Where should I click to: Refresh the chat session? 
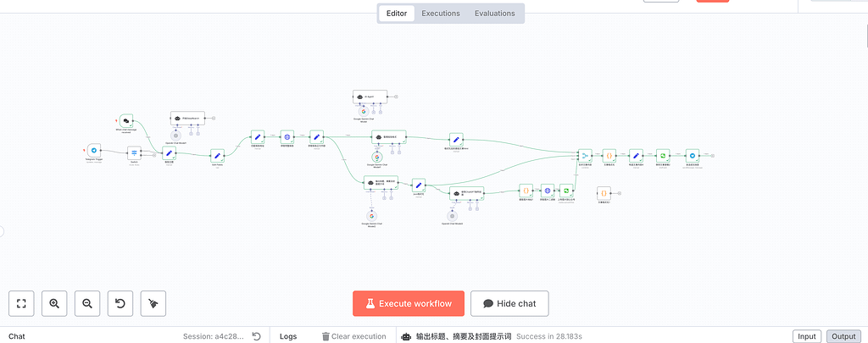(256, 336)
